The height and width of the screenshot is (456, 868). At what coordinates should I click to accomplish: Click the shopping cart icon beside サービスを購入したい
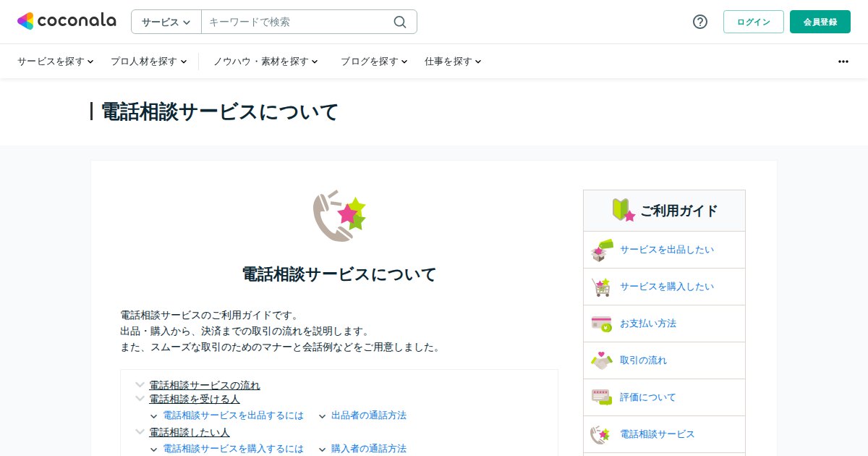tap(601, 287)
